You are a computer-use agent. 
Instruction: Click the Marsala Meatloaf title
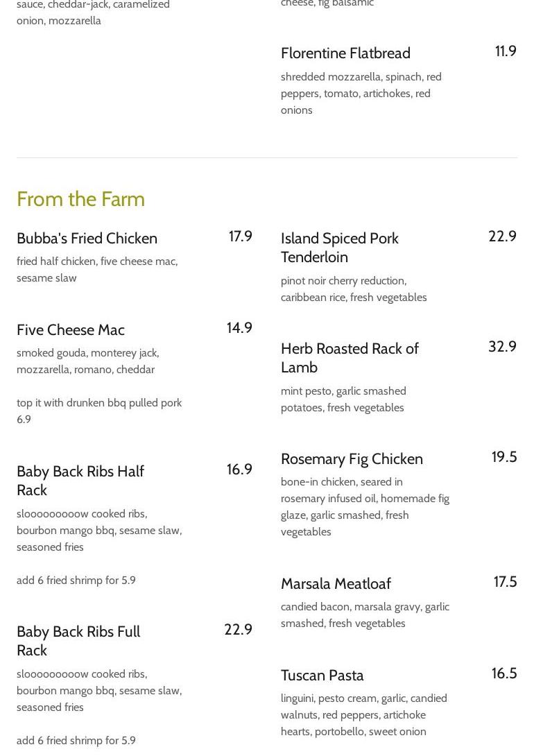point(336,584)
